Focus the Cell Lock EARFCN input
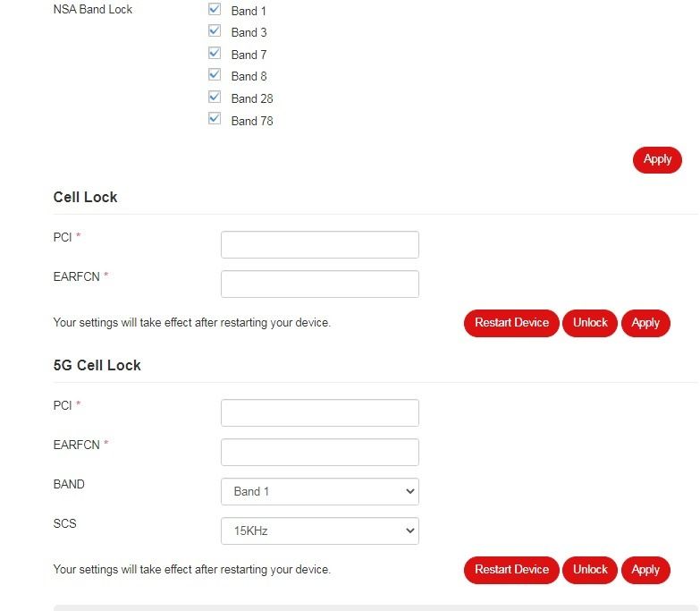The height and width of the screenshot is (611, 700). [x=319, y=284]
